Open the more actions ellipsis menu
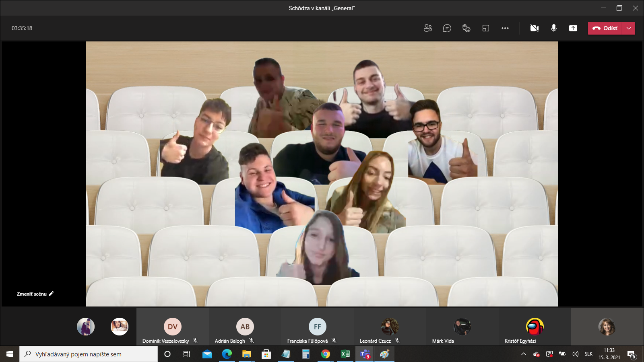Screen dimensions: 644x362 coord(505,28)
